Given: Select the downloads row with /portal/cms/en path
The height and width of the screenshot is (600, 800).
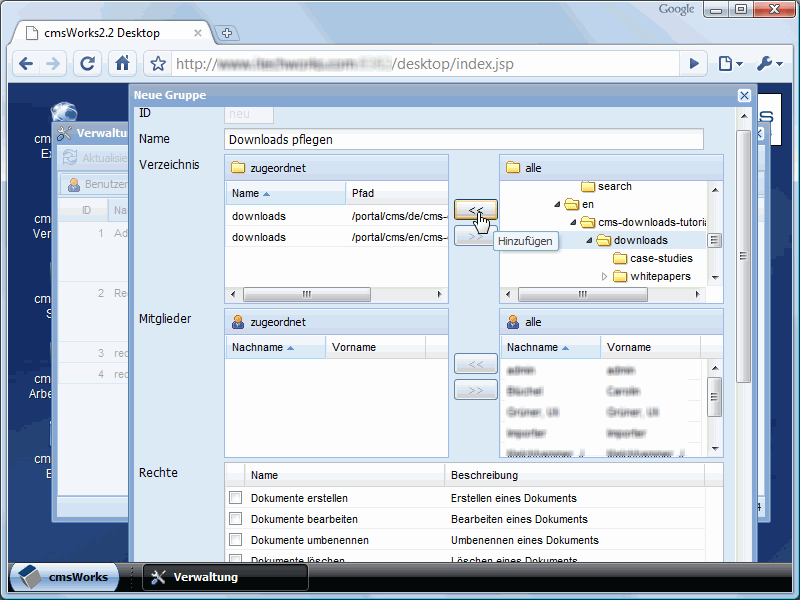Looking at the screenshot, I should point(337,237).
